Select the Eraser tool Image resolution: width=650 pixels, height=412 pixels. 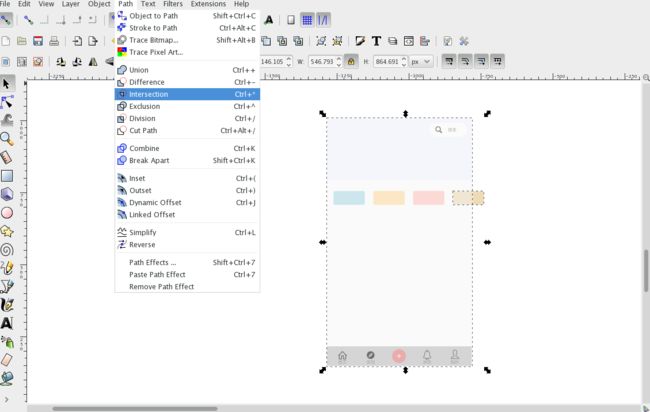[x=7, y=360]
